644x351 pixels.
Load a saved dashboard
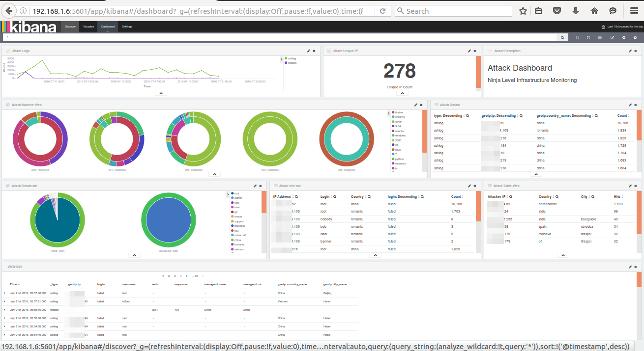600,37
